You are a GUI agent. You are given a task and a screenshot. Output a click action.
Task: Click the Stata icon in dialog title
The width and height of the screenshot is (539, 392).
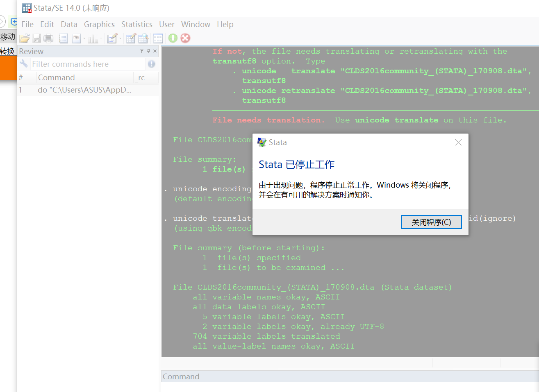click(262, 142)
